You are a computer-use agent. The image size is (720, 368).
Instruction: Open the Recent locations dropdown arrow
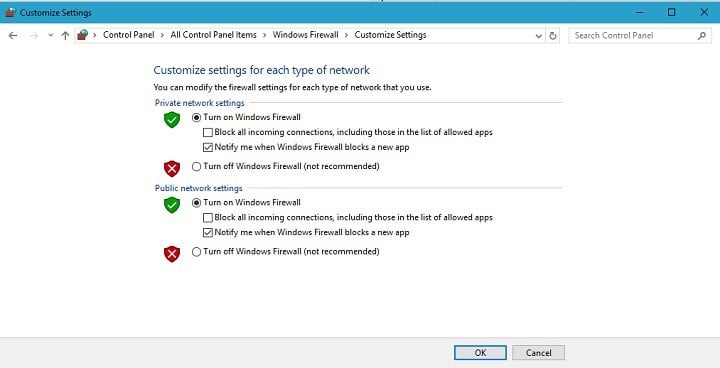coord(51,35)
